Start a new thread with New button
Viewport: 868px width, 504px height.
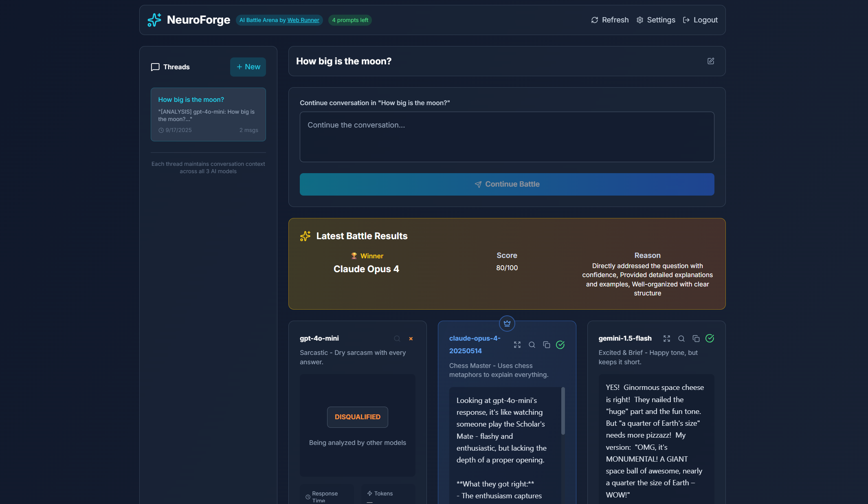point(248,67)
